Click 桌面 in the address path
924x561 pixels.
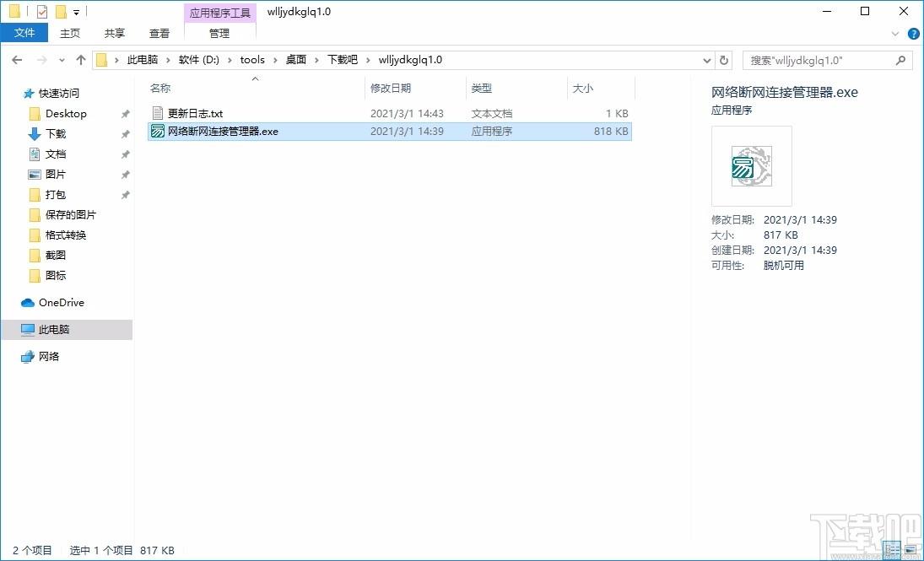[x=296, y=60]
